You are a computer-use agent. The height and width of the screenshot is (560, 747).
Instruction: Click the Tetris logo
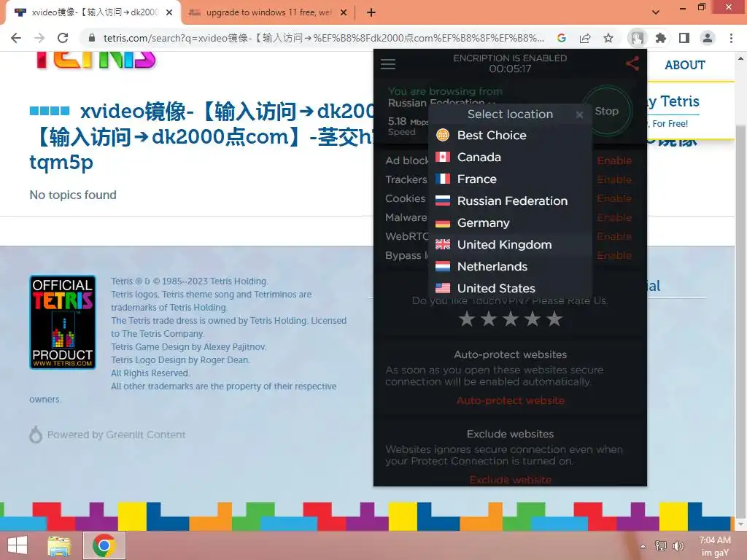[96, 60]
